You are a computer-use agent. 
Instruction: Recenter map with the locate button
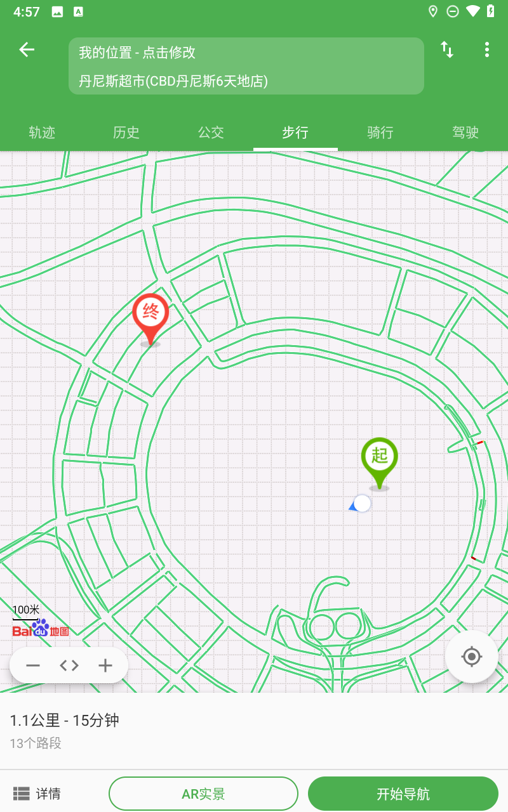[471, 657]
